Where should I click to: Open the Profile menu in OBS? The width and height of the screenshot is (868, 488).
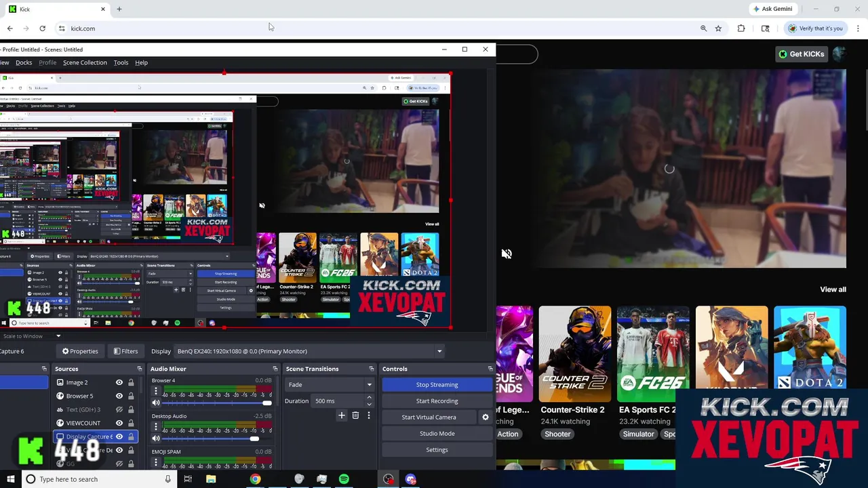47,62
